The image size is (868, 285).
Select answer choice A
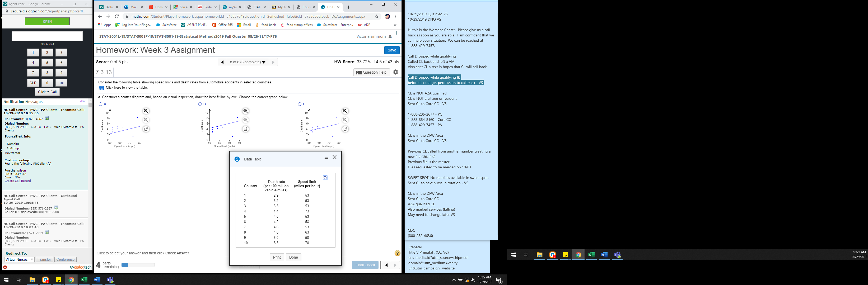[100, 104]
